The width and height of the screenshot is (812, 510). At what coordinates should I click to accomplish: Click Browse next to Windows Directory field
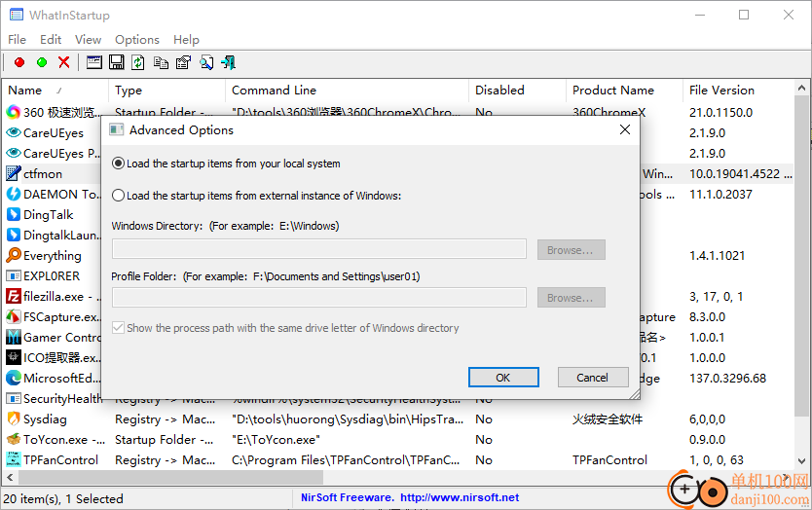571,250
